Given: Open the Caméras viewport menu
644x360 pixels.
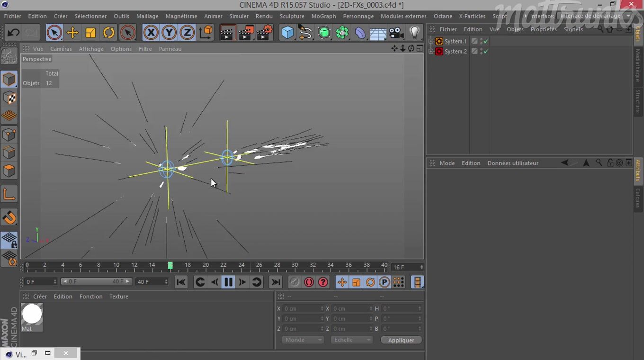Looking at the screenshot, I should (x=61, y=49).
